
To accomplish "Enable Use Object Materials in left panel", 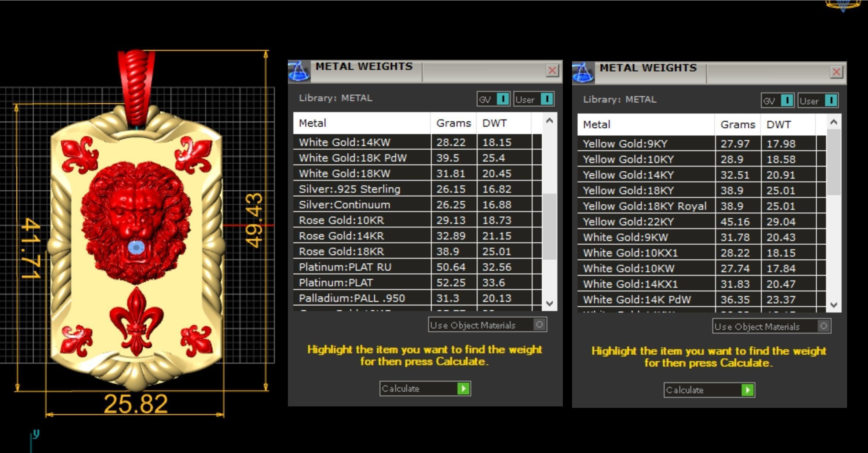I will [x=539, y=325].
